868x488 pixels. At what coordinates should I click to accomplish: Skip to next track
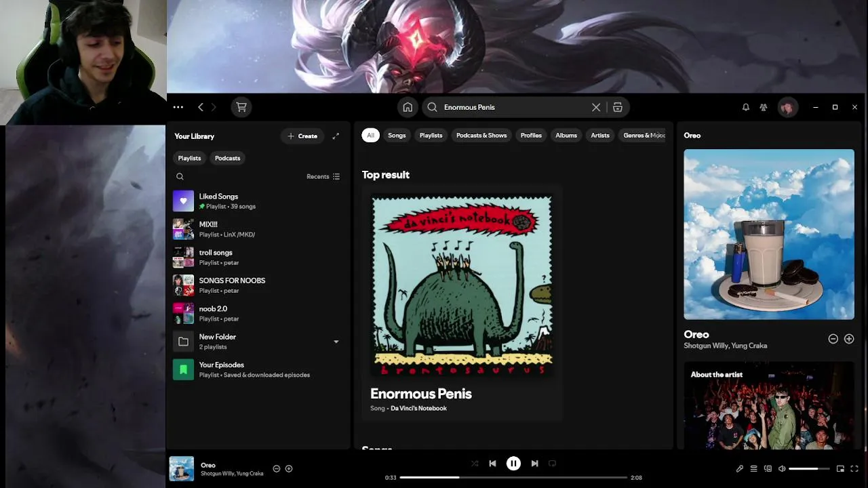[x=534, y=464]
